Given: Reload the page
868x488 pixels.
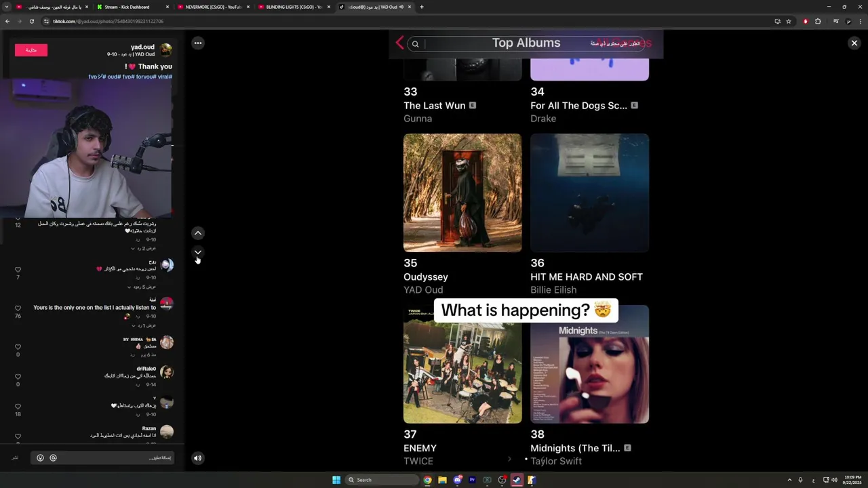Looking at the screenshot, I should coord(31,21).
